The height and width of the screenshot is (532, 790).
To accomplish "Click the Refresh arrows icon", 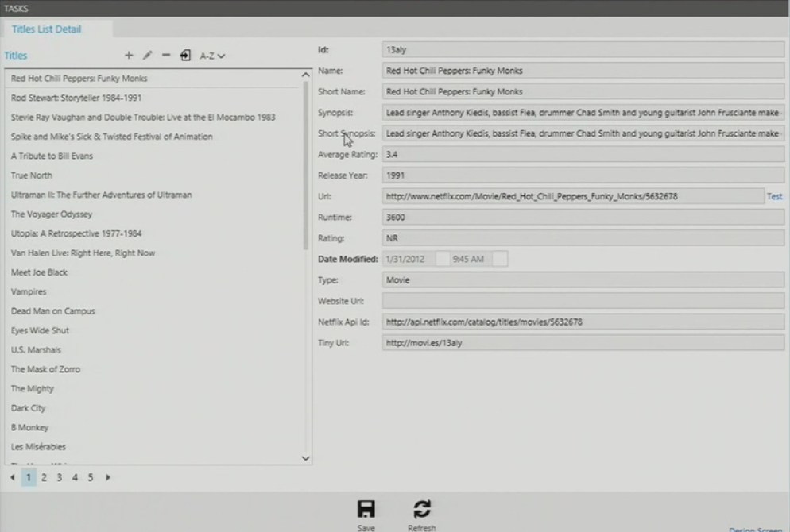I will [422, 509].
